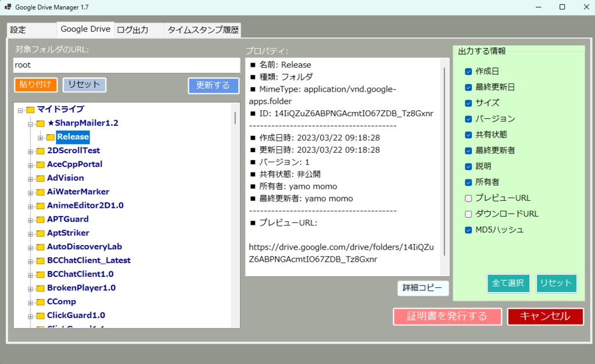Toggle the バージョン checkbox
Viewport: 595px width, 364px height.
468,119
